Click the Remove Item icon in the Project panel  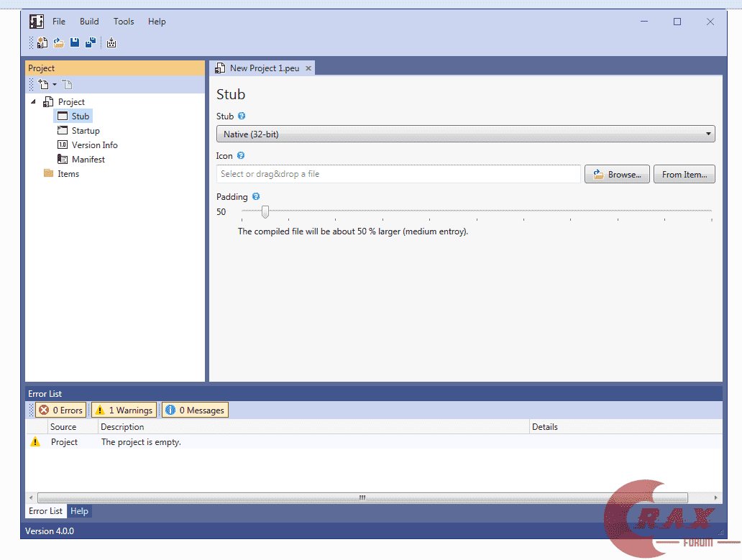pos(67,84)
